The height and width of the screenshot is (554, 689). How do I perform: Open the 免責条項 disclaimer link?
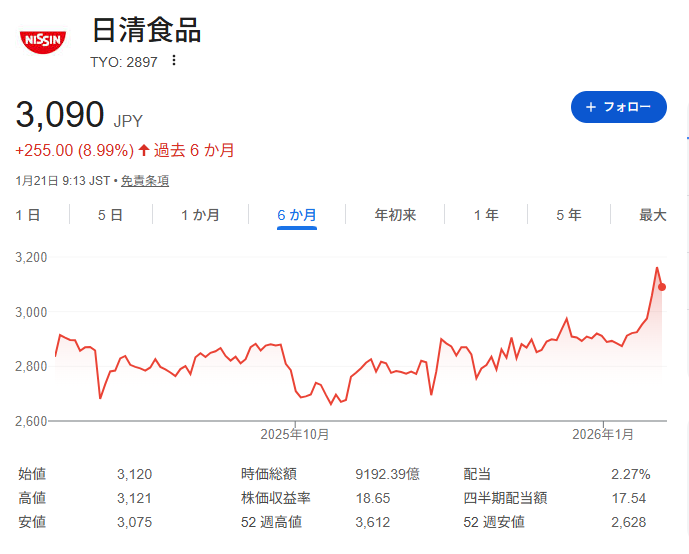click(x=144, y=181)
